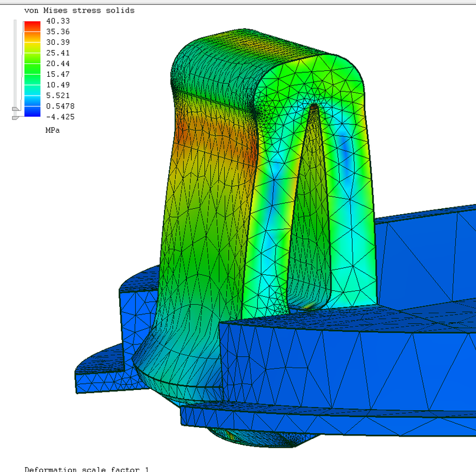The image size is (476, 472).
Task: Click the legend value 20.44
Action: point(58,64)
